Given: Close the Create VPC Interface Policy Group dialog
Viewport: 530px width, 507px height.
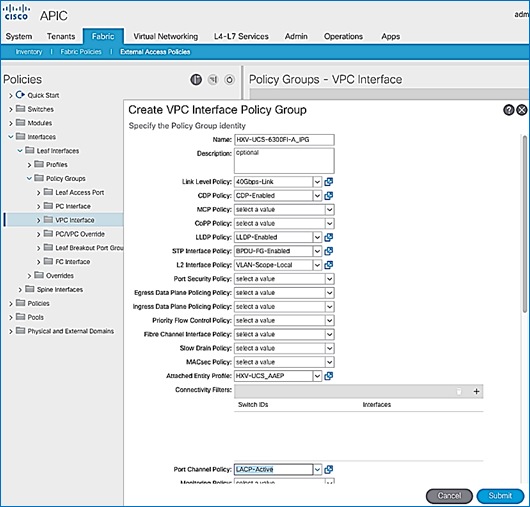Looking at the screenshot, I should (x=522, y=110).
